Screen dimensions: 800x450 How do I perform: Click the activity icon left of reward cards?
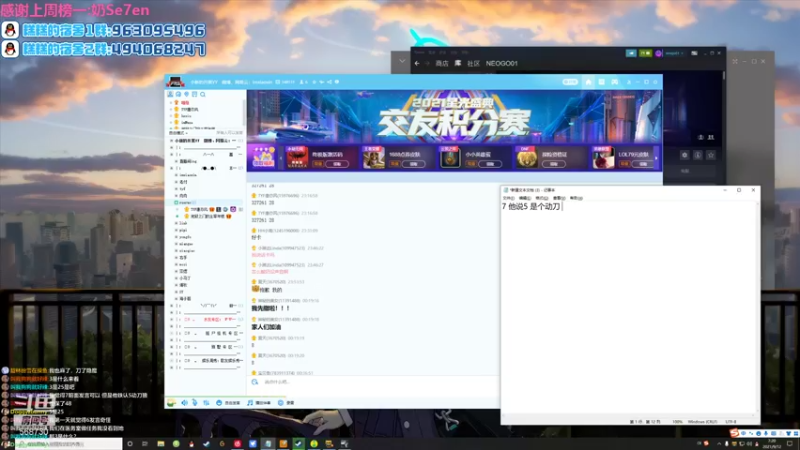263,157
